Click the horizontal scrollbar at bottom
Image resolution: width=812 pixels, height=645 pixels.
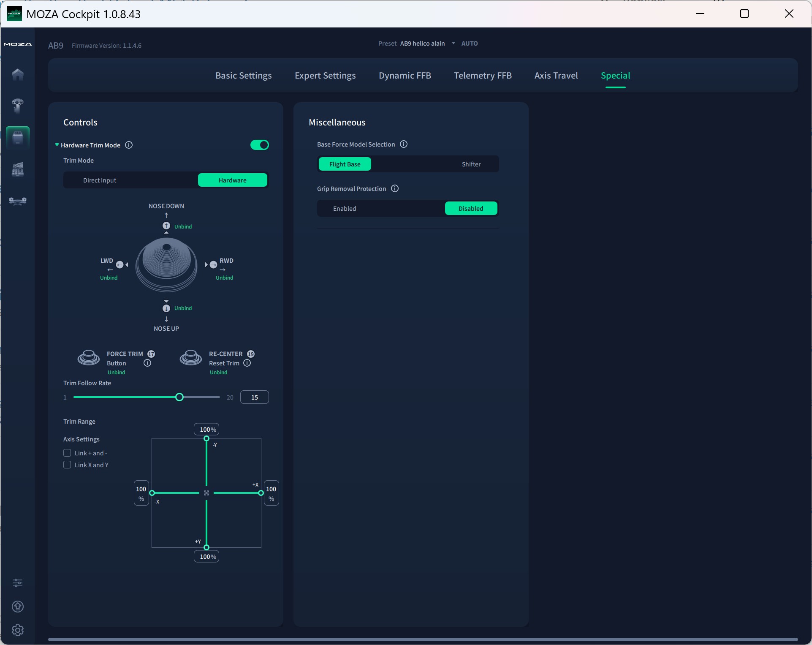coord(423,640)
